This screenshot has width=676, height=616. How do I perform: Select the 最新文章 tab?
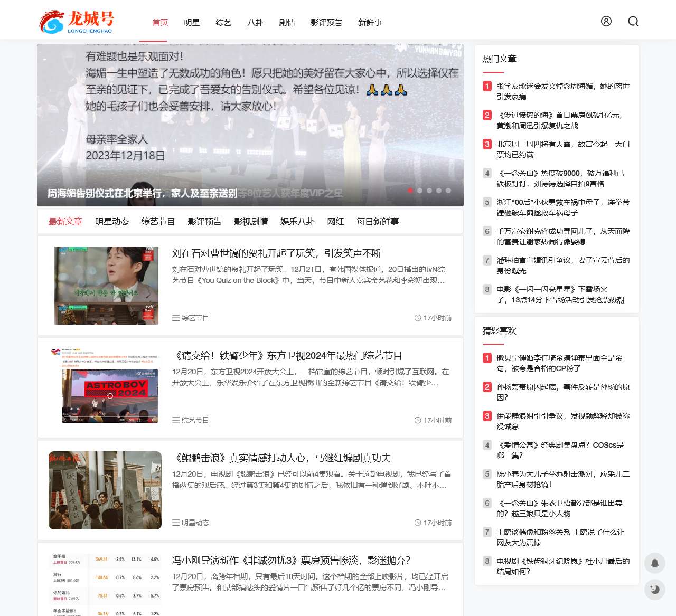pos(65,222)
